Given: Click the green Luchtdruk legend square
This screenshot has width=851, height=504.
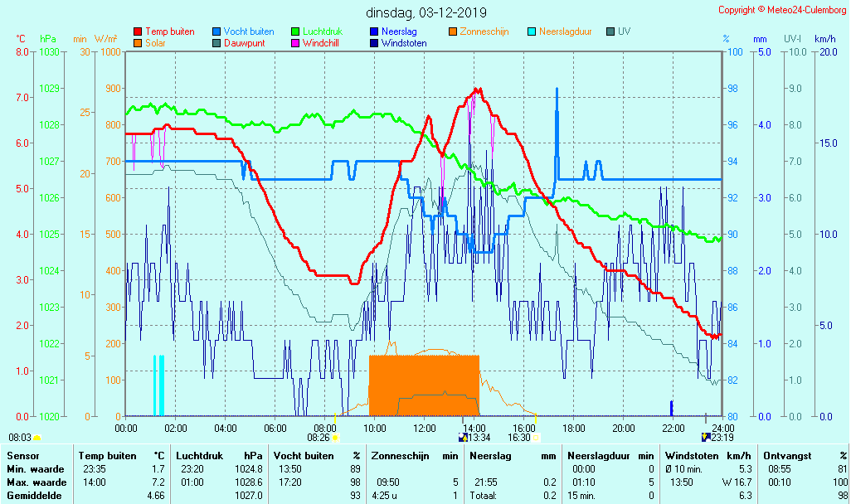Looking at the screenshot, I should pyautogui.click(x=295, y=31).
